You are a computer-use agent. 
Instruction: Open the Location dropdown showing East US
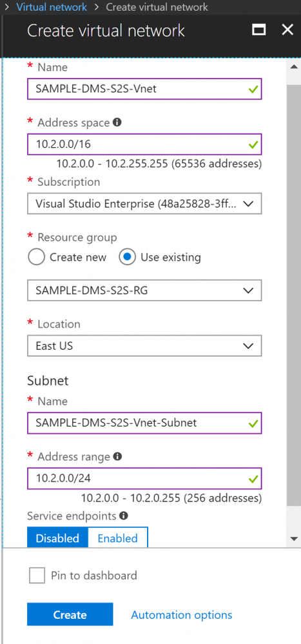144,346
